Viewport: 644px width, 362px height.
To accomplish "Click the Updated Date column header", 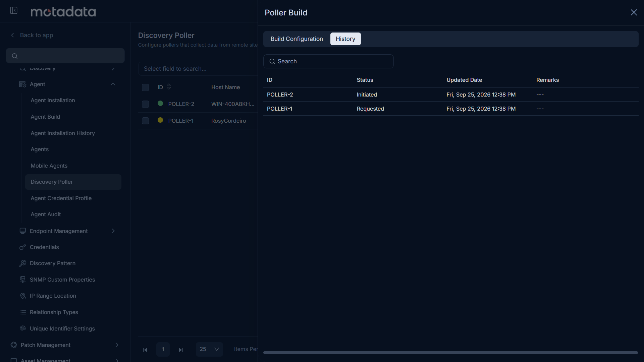I will coord(464,80).
